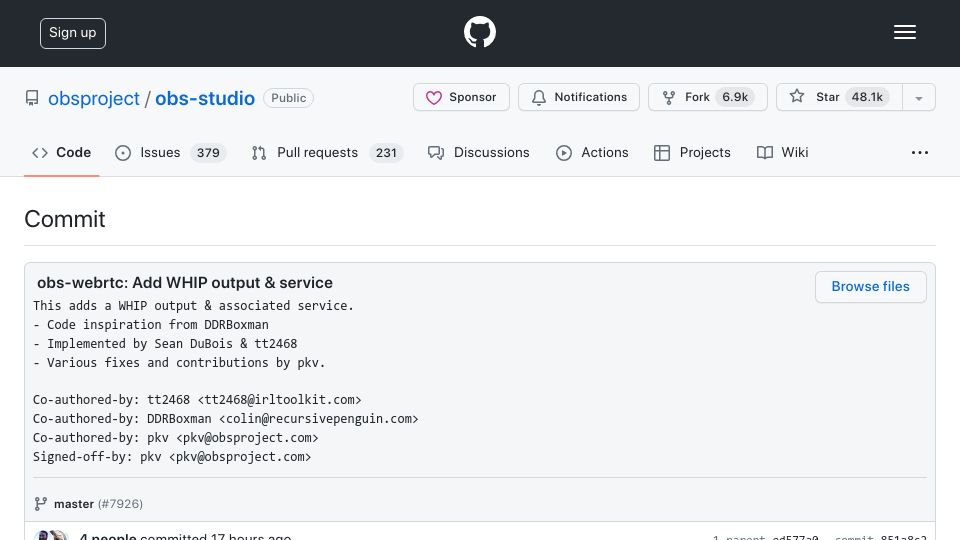The height and width of the screenshot is (540, 960).
Task: Switch to the Code tab
Action: point(61,152)
